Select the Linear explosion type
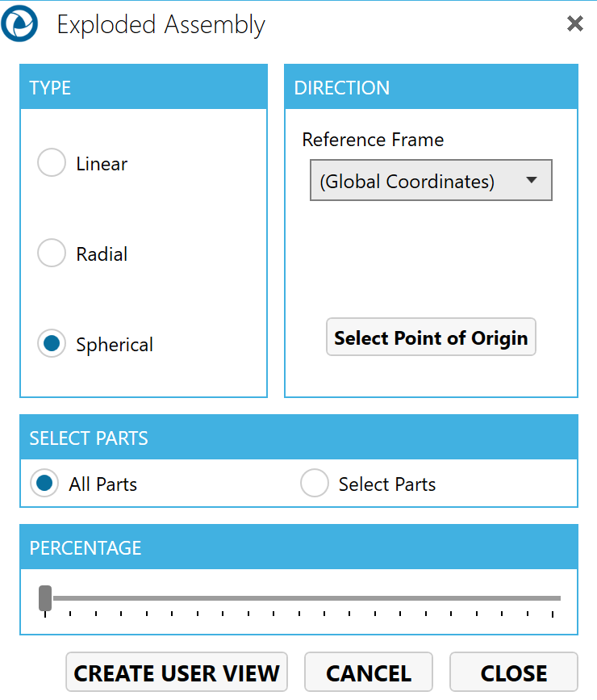Screen dimensions: 597x700 (x=52, y=164)
